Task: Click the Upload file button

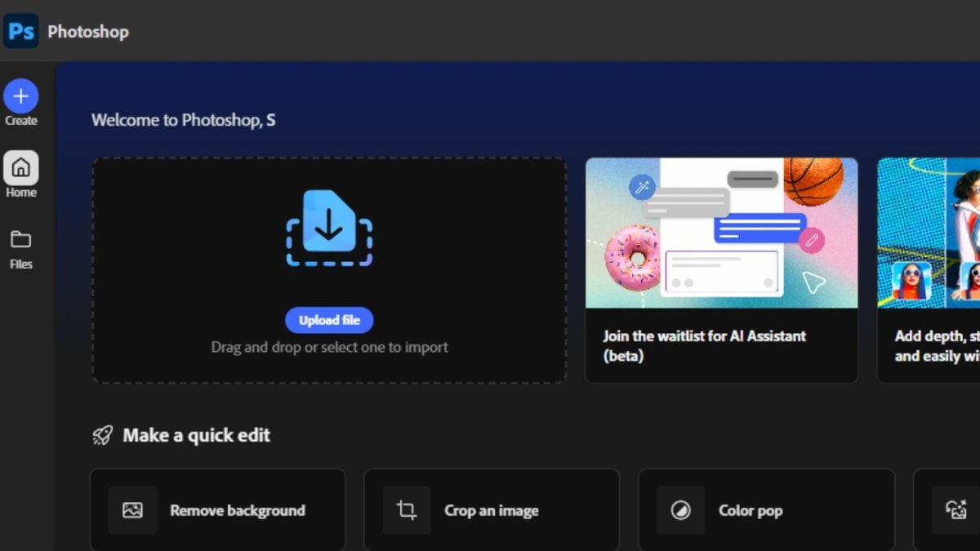Action: pos(329,320)
